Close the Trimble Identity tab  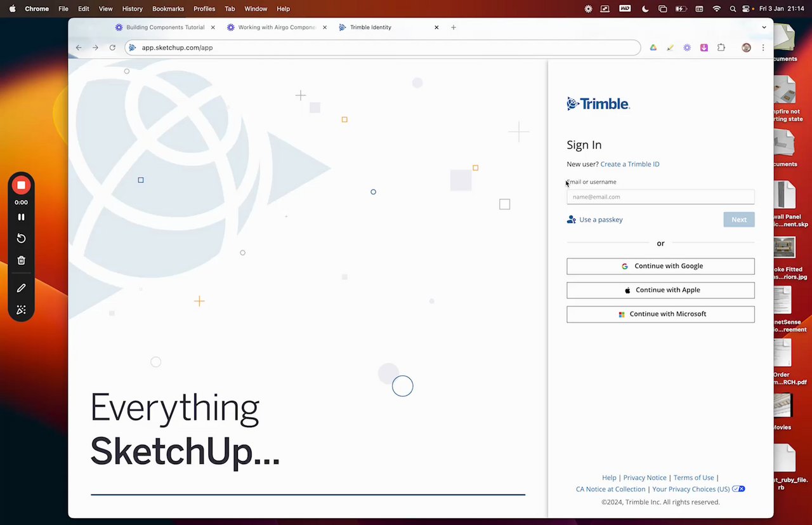(x=436, y=27)
